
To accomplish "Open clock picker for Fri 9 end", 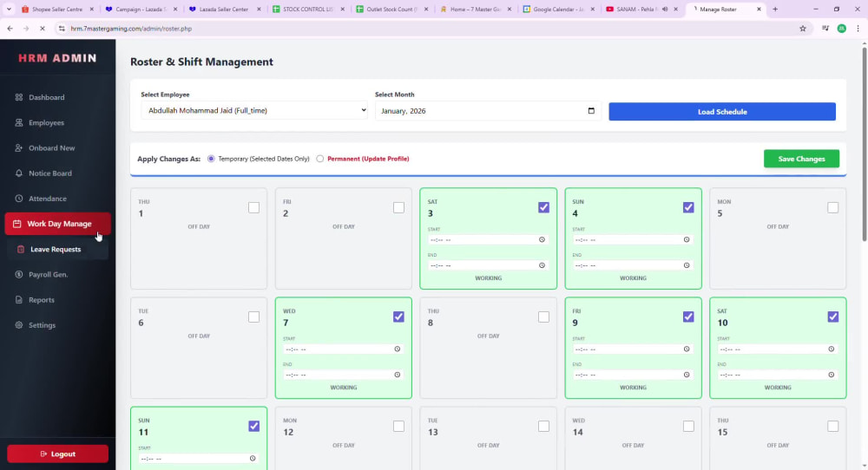I will [x=687, y=375].
